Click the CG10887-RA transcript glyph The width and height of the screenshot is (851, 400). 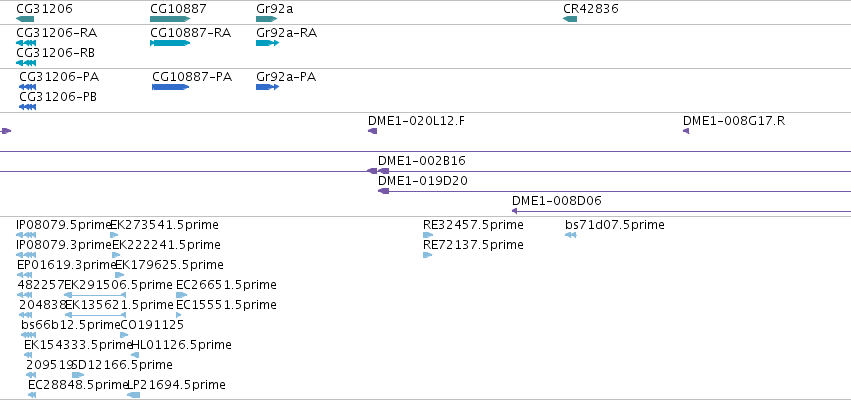pyautogui.click(x=170, y=43)
